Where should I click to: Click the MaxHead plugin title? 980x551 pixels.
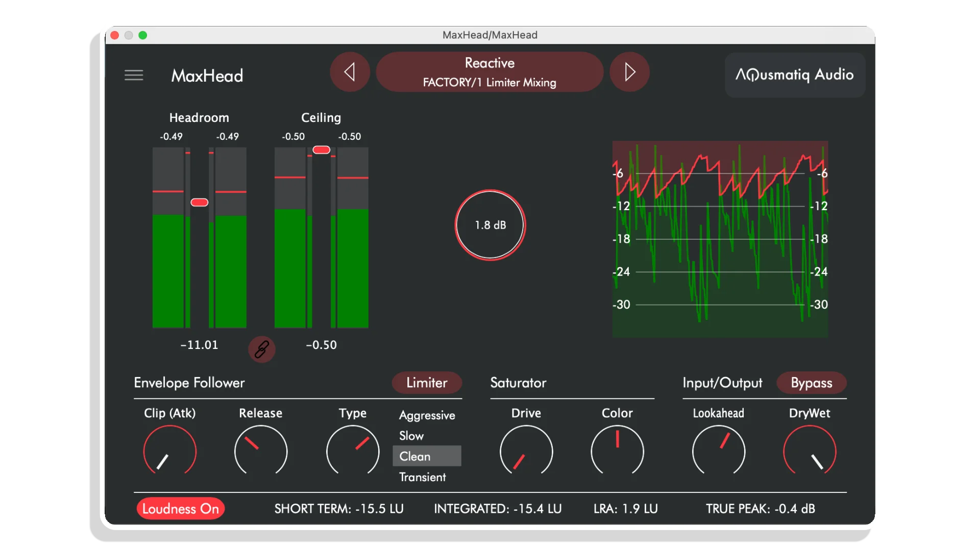(207, 76)
